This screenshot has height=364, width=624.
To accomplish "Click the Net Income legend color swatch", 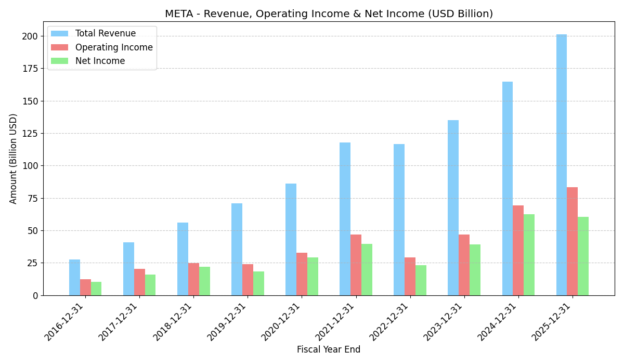I will click(59, 61).
